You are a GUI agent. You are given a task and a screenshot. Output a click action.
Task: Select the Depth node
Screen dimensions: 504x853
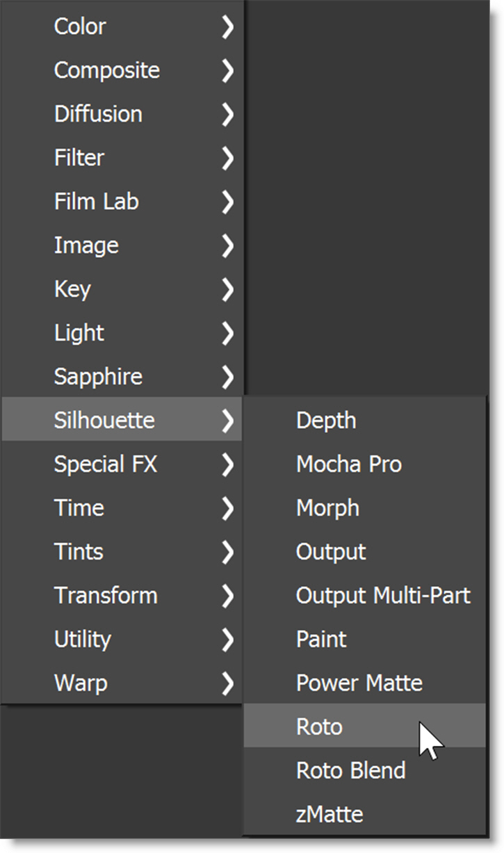[x=326, y=421]
